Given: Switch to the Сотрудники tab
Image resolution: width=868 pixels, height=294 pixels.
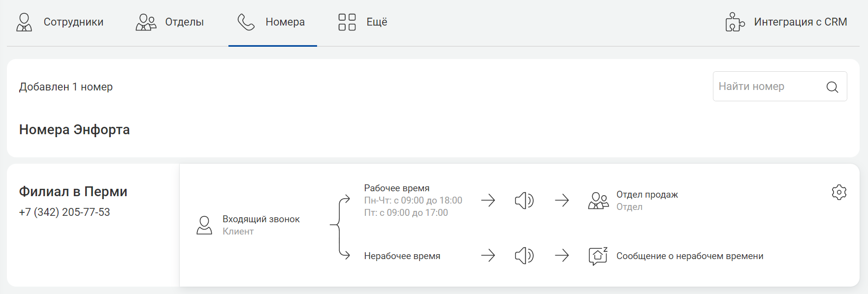Looking at the screenshot, I should [60, 22].
